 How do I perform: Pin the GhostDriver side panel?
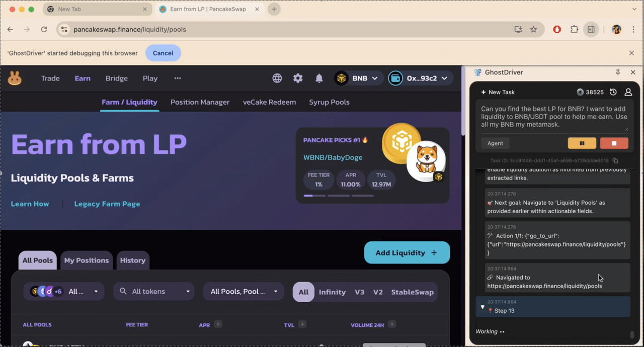pos(618,72)
